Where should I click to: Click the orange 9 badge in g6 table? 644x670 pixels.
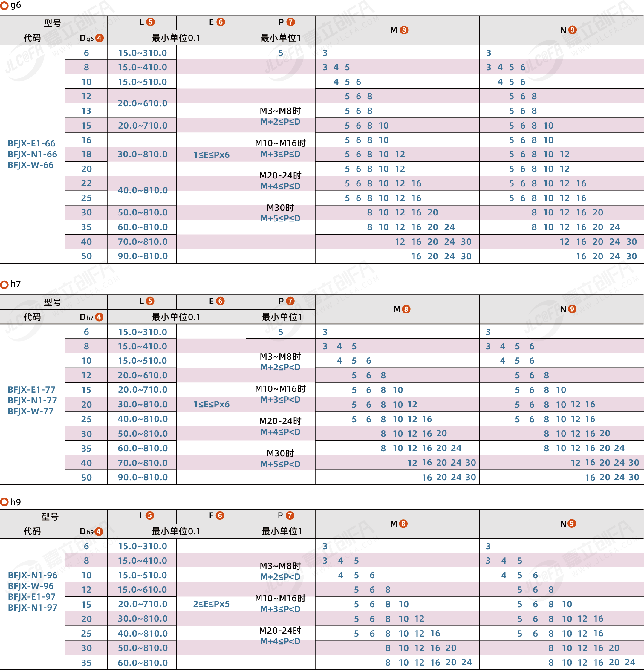tap(572, 30)
